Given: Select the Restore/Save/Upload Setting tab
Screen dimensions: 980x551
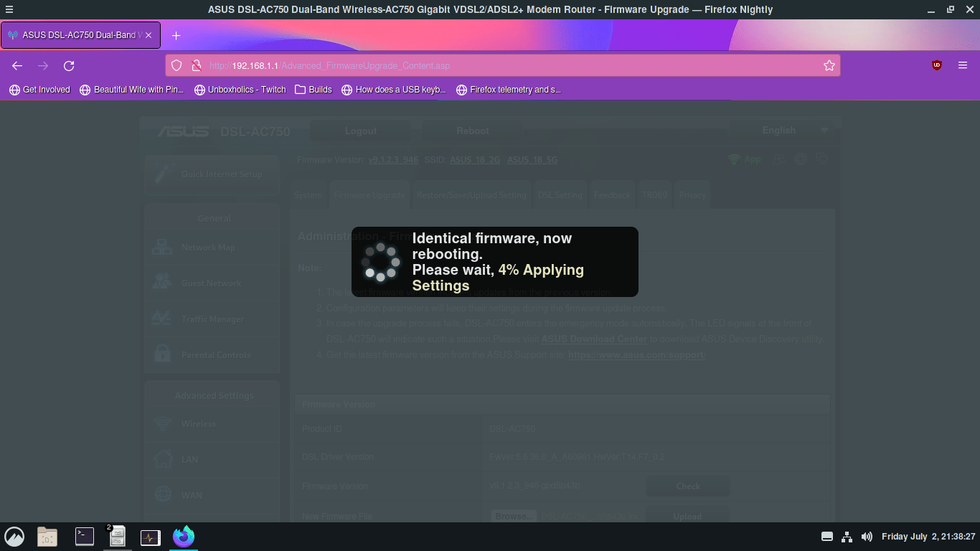Looking at the screenshot, I should 471,195.
